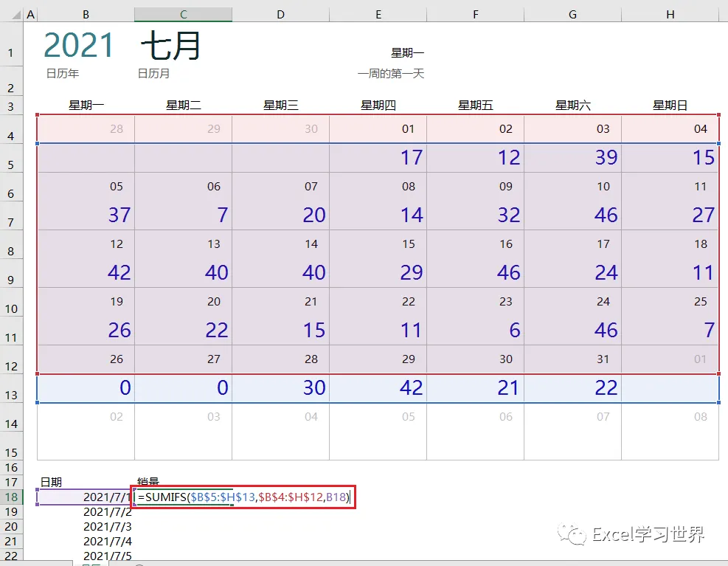
Task: Click the 日历月 label
Action: click(x=153, y=73)
